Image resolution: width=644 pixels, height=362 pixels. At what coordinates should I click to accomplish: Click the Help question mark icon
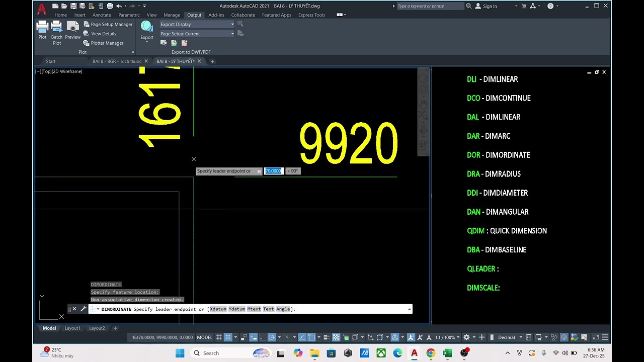[x=550, y=6]
